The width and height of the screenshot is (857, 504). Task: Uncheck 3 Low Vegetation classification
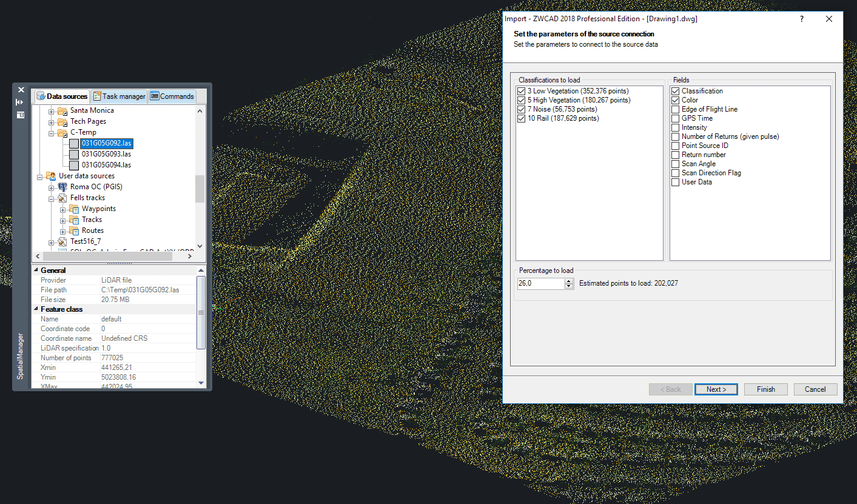pyautogui.click(x=521, y=91)
